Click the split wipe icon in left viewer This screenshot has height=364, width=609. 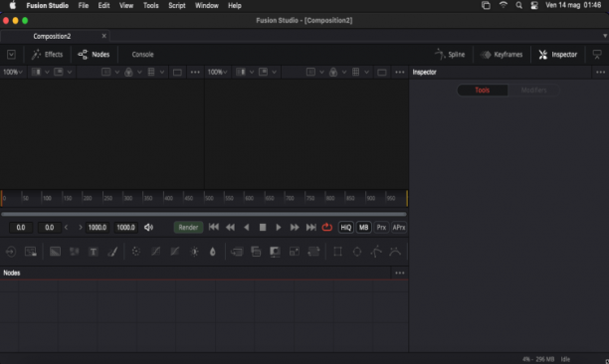(36, 72)
